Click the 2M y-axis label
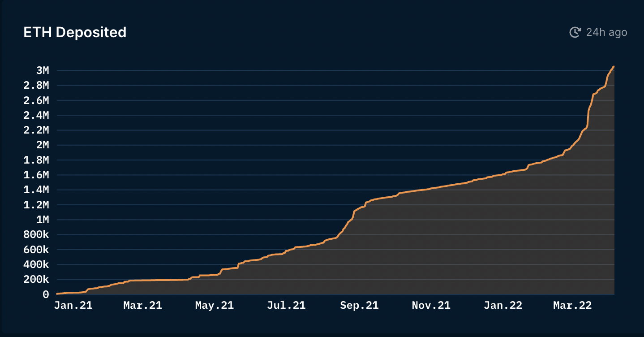This screenshot has height=337, width=644. click(43, 145)
